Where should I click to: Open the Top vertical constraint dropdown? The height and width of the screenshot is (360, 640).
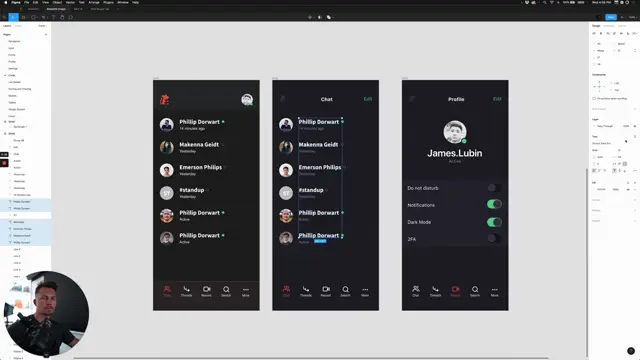[617, 90]
